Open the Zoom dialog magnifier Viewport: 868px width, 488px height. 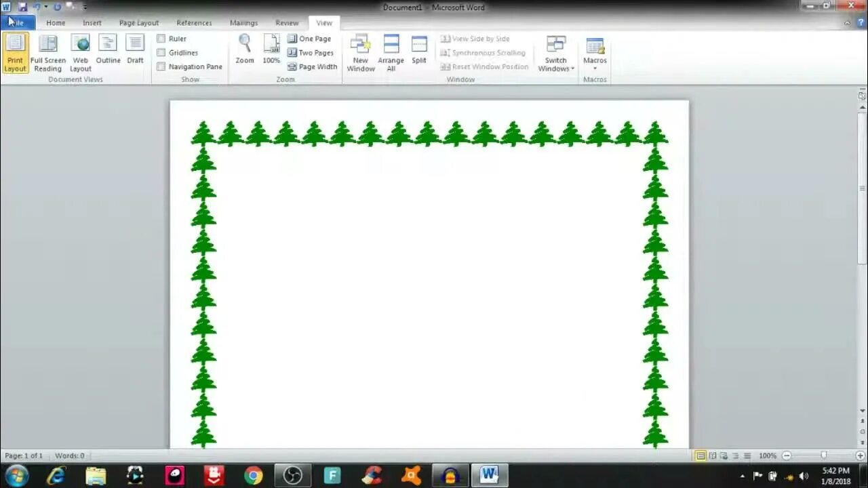(x=245, y=49)
